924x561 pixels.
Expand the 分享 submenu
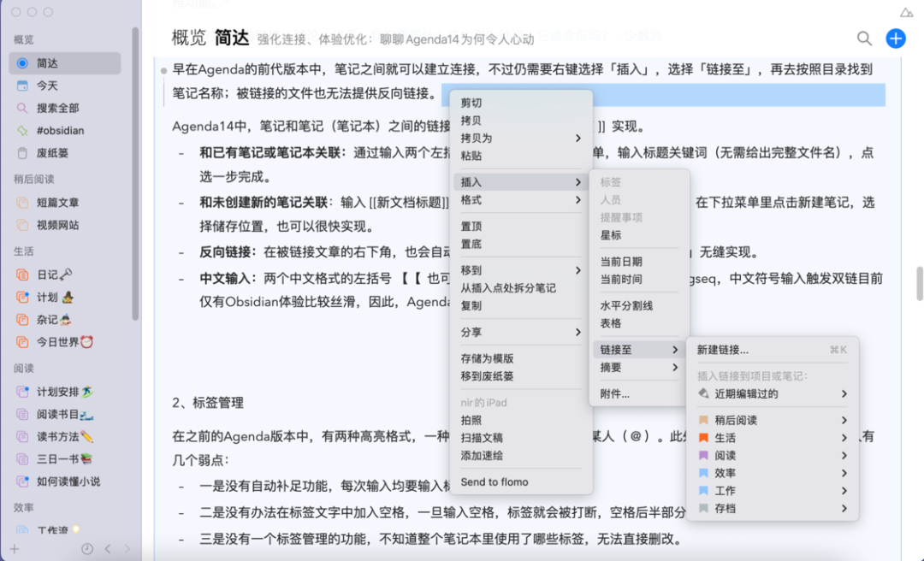(521, 332)
